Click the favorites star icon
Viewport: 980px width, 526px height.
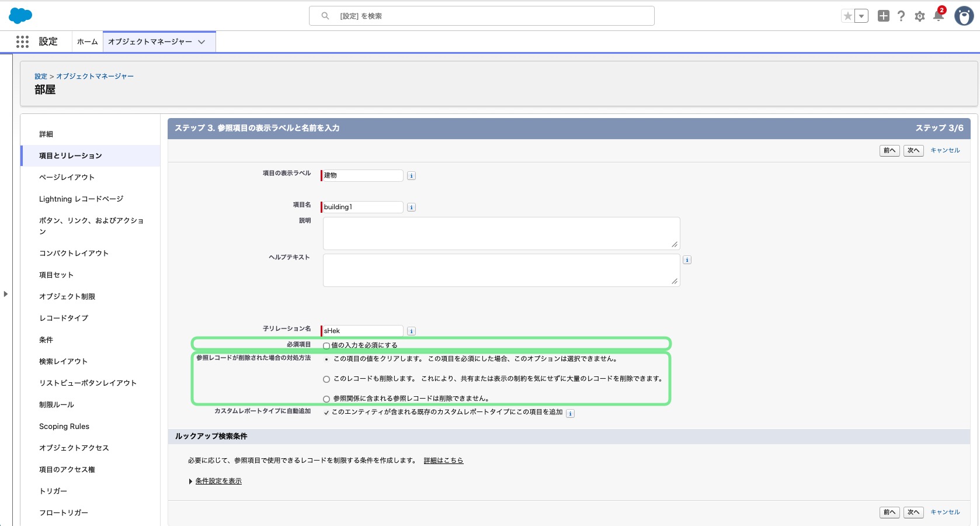(847, 16)
